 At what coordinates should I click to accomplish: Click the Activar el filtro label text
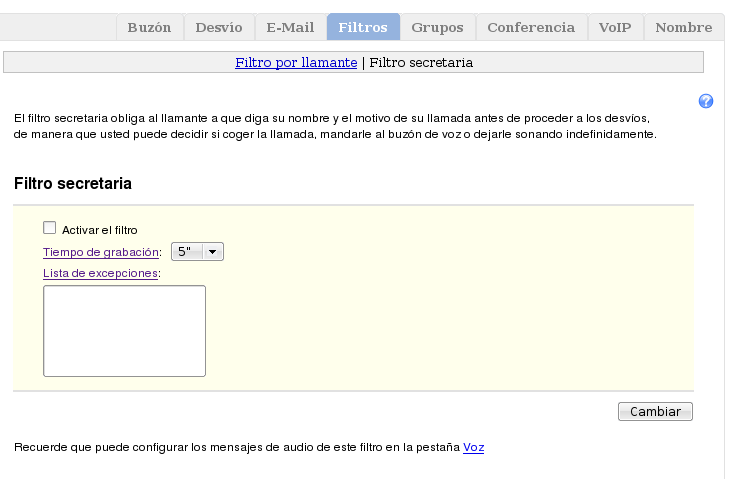99,230
